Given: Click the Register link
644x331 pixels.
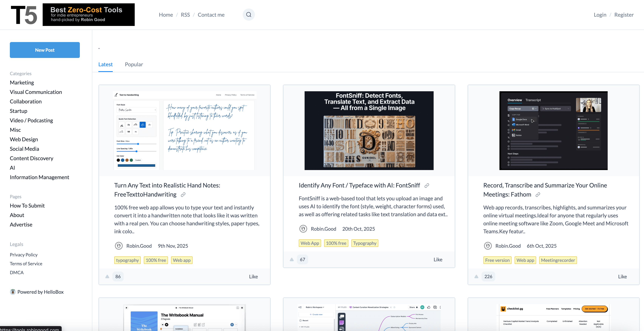Looking at the screenshot, I should tap(624, 15).
